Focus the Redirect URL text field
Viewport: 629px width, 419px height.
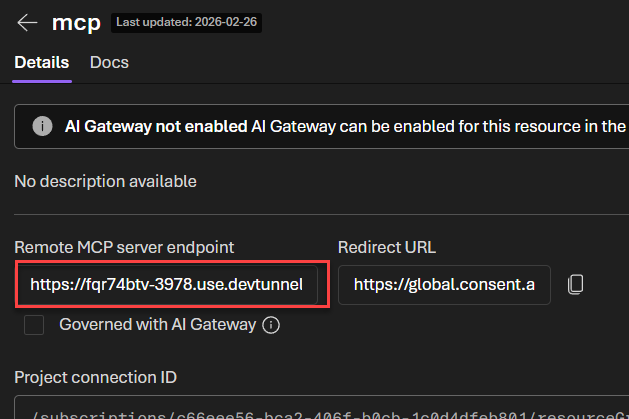tap(444, 284)
